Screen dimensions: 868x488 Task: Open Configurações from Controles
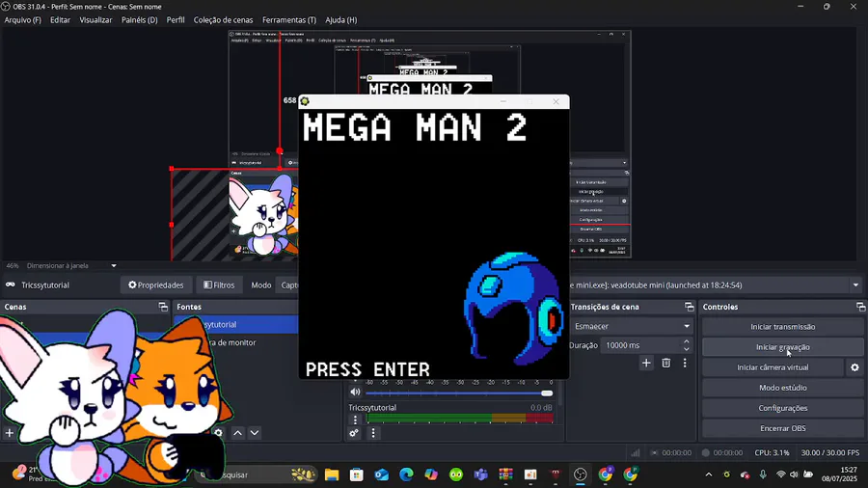coord(783,408)
